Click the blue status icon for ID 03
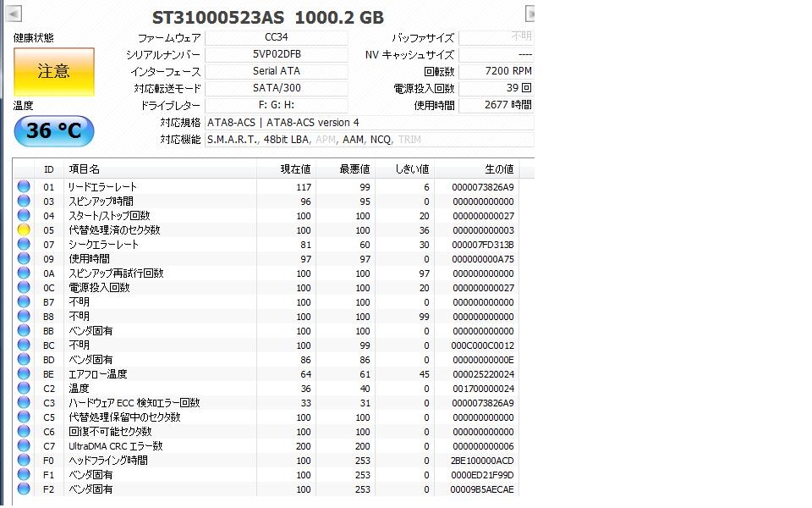Image resolution: width=812 pixels, height=508 pixels. pos(24,202)
